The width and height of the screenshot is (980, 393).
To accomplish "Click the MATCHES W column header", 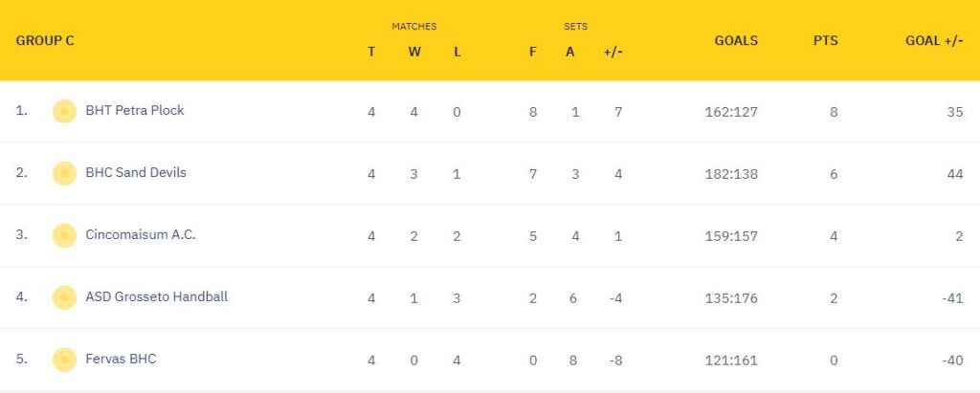I will click(x=414, y=53).
